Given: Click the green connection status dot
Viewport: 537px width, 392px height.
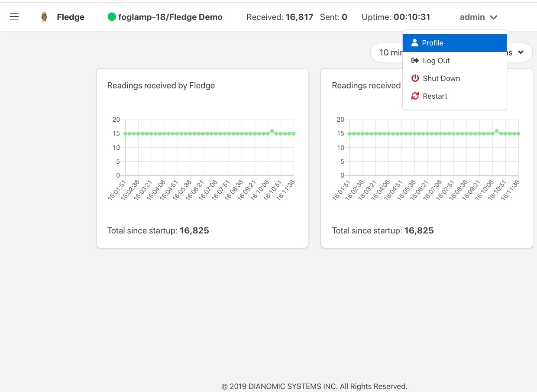Looking at the screenshot, I should pyautogui.click(x=112, y=17).
